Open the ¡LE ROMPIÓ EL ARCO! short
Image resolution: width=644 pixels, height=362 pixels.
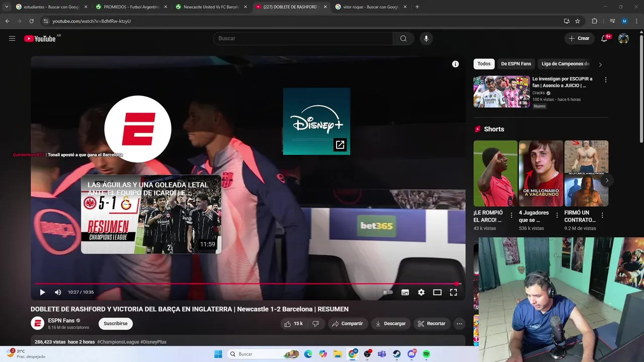[496, 173]
